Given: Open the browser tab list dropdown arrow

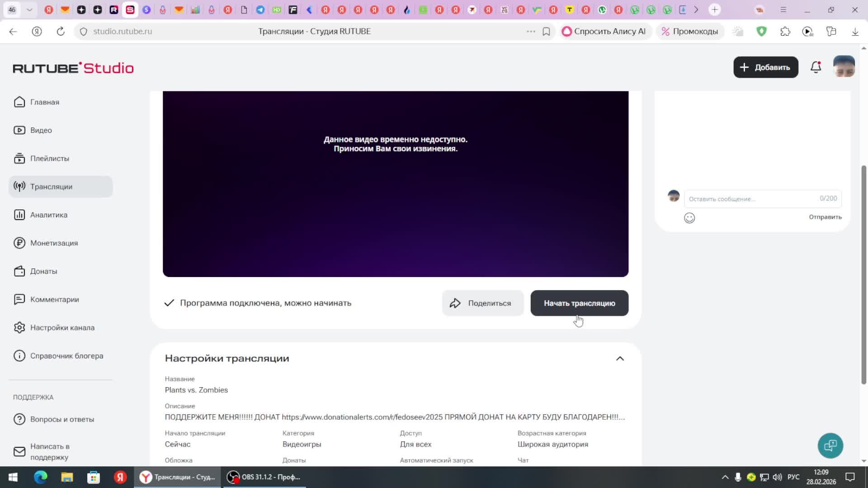Looking at the screenshot, I should click(29, 9).
